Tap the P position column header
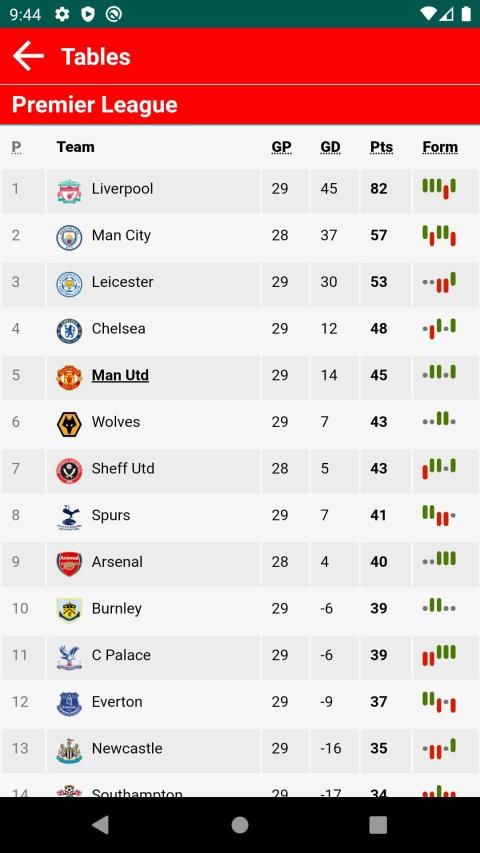Screen dimensions: 480x853 (x=16, y=147)
